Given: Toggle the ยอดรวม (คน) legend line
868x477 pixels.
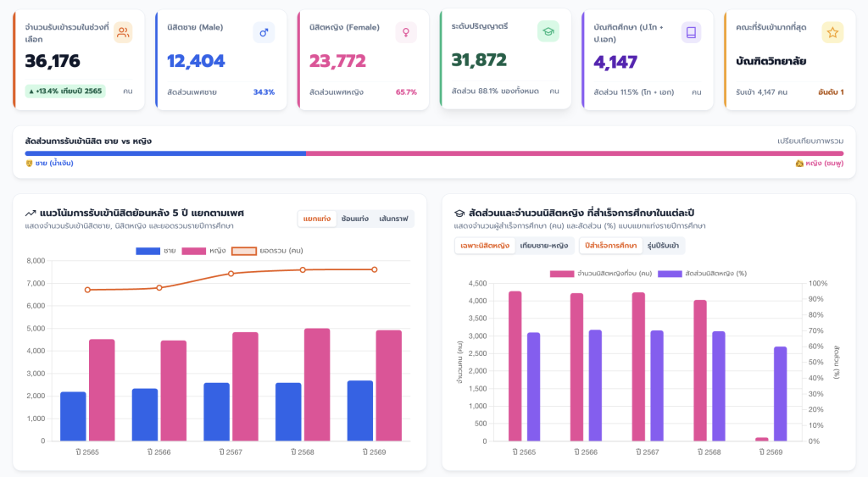Looking at the screenshot, I should coord(267,251).
